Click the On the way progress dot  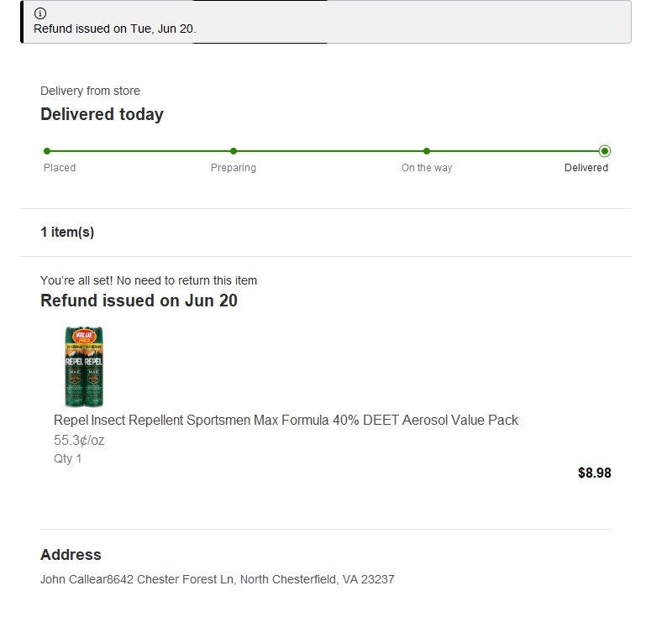click(x=427, y=151)
